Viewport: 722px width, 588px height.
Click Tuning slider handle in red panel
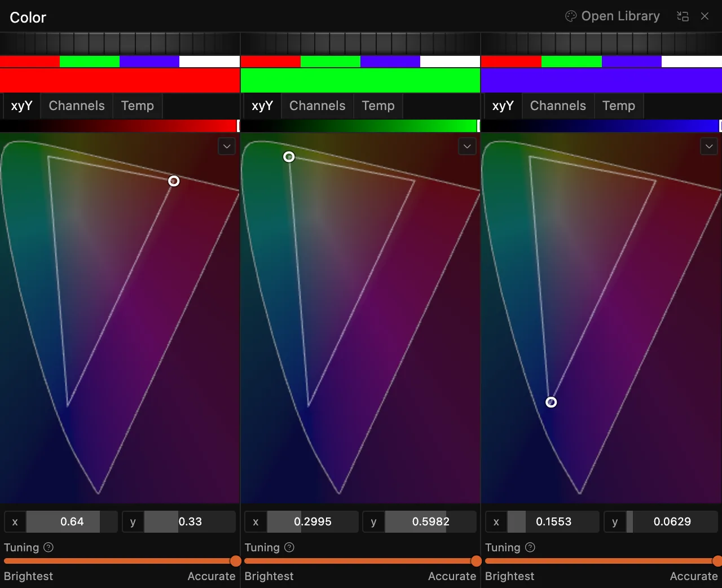236,561
